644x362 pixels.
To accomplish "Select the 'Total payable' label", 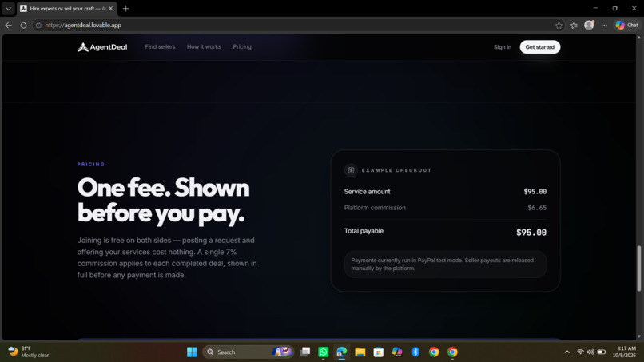I will [364, 231].
